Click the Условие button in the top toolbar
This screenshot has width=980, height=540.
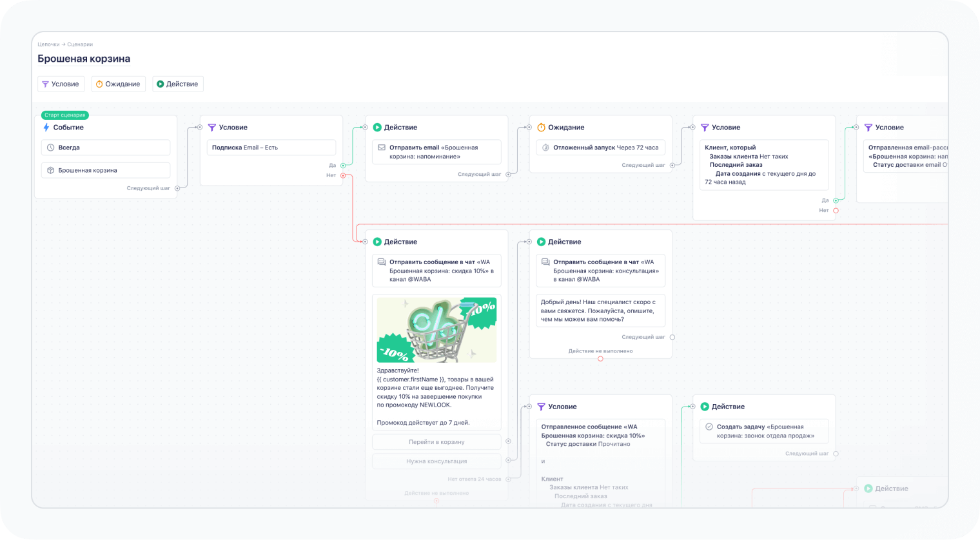(x=61, y=84)
